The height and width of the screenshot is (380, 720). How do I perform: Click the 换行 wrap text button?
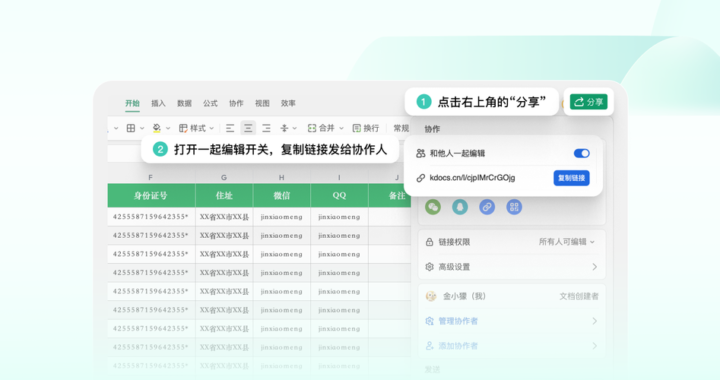(366, 128)
